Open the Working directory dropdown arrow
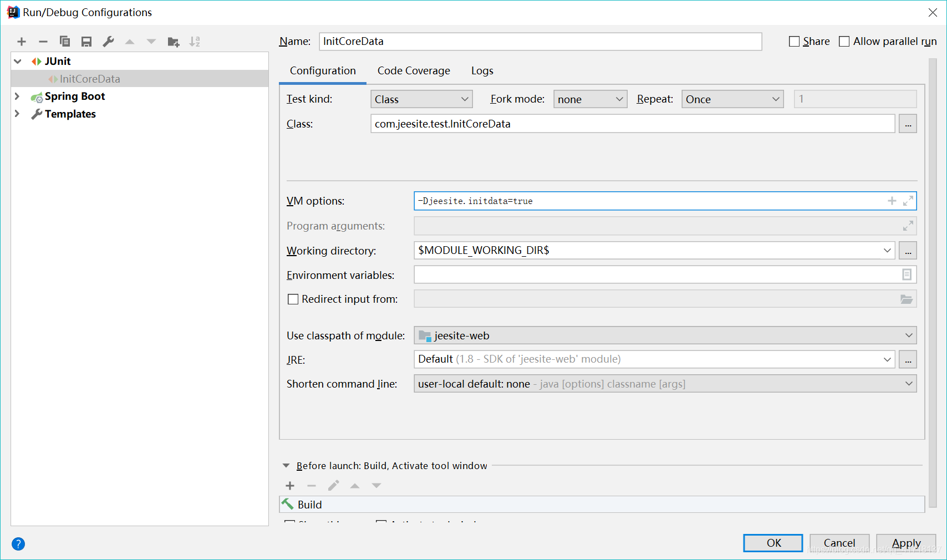Screen dimensions: 947x560 click(x=887, y=251)
